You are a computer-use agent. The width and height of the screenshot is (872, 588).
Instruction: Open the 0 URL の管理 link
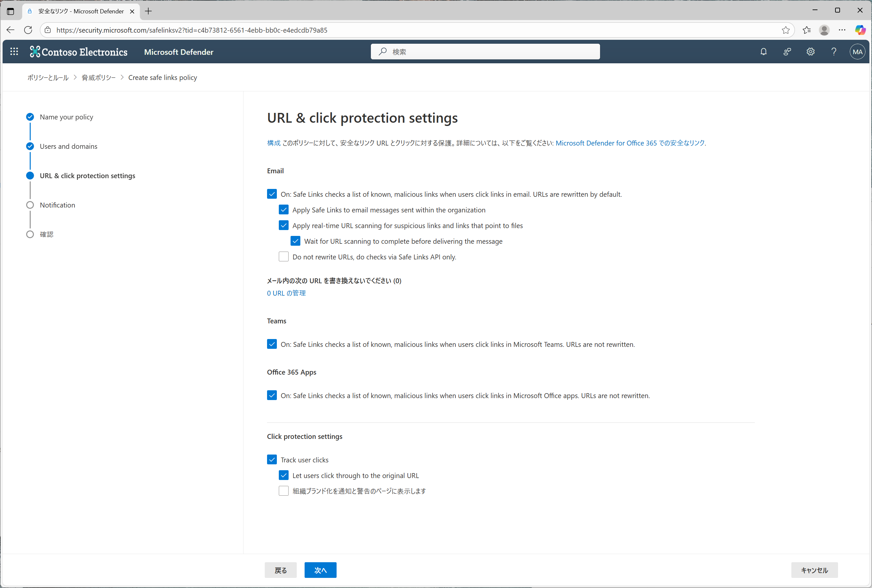[286, 293]
